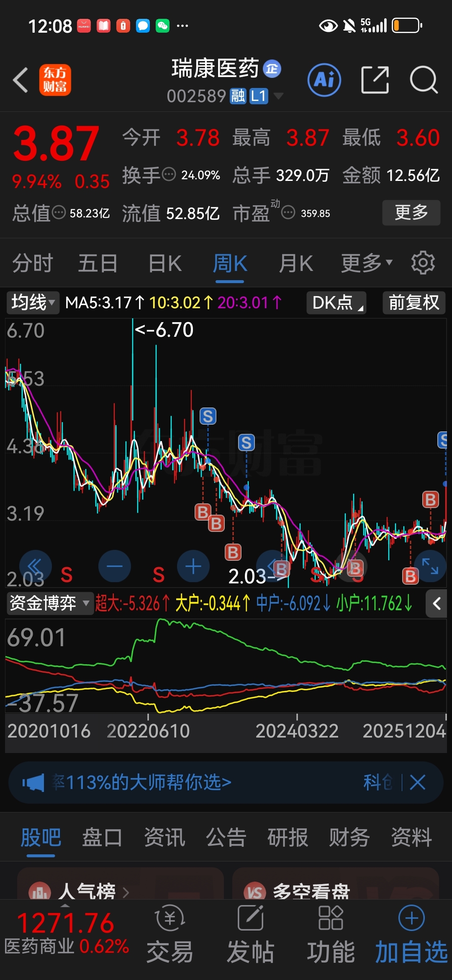Tap the 融 margin badge
The height and width of the screenshot is (980, 452).
click(238, 96)
